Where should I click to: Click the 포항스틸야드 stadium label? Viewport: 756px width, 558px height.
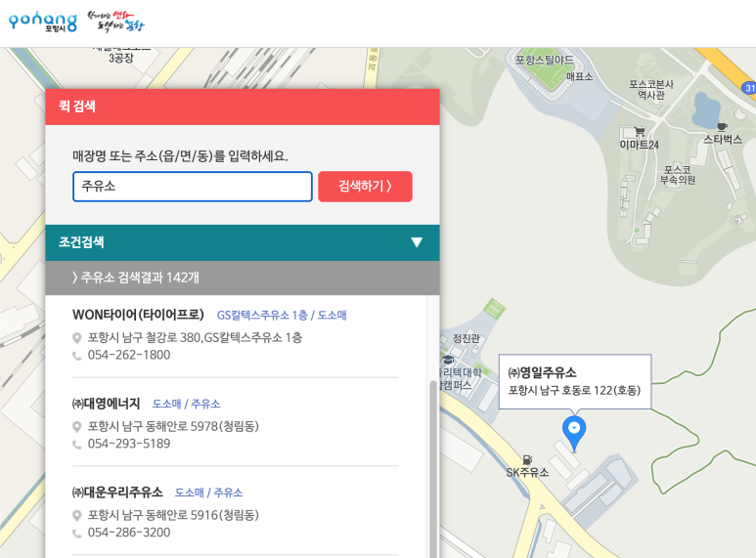tap(545, 61)
